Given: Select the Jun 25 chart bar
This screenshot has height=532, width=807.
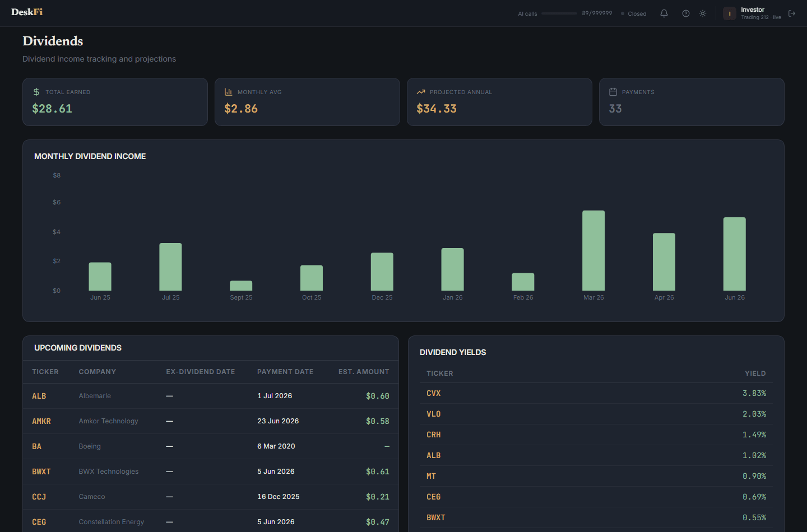Looking at the screenshot, I should [x=100, y=277].
